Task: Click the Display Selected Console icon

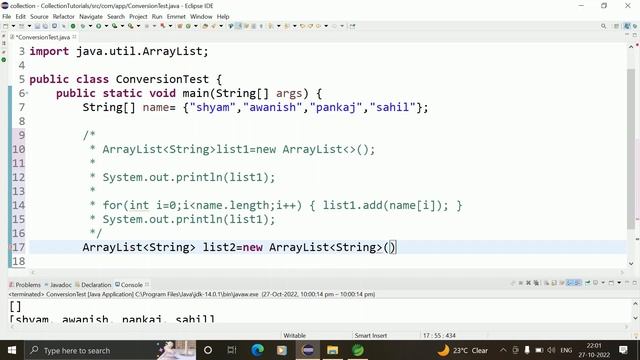Action: [x=596, y=283]
